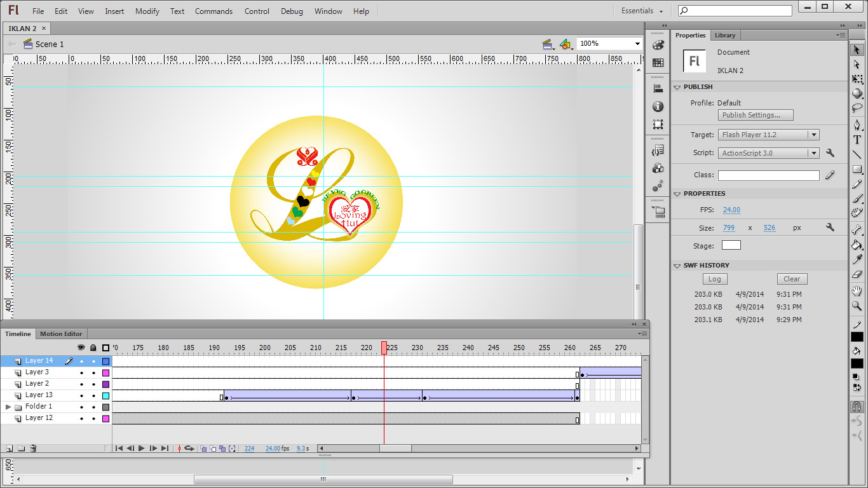Select the Free Transform tool
868x488 pixels.
pos(857,79)
